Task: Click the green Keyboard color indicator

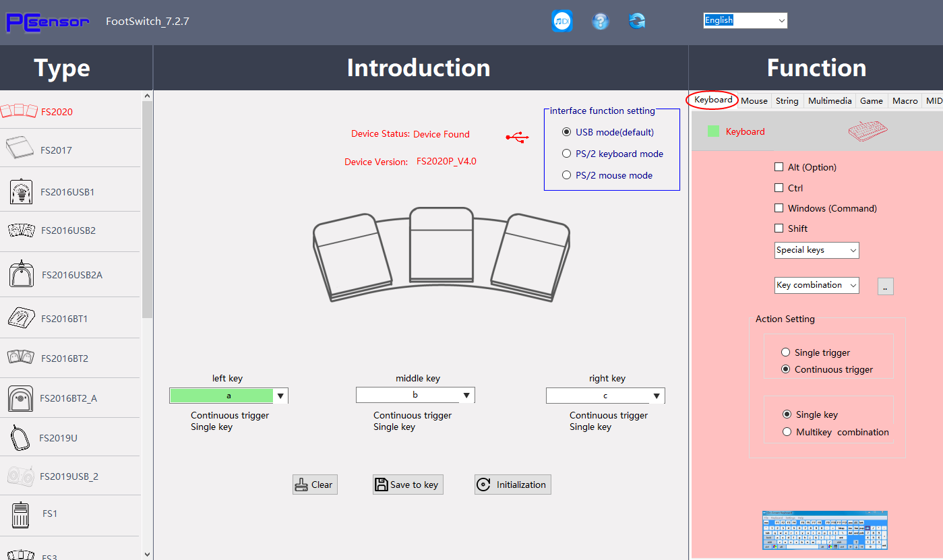Action: click(713, 131)
